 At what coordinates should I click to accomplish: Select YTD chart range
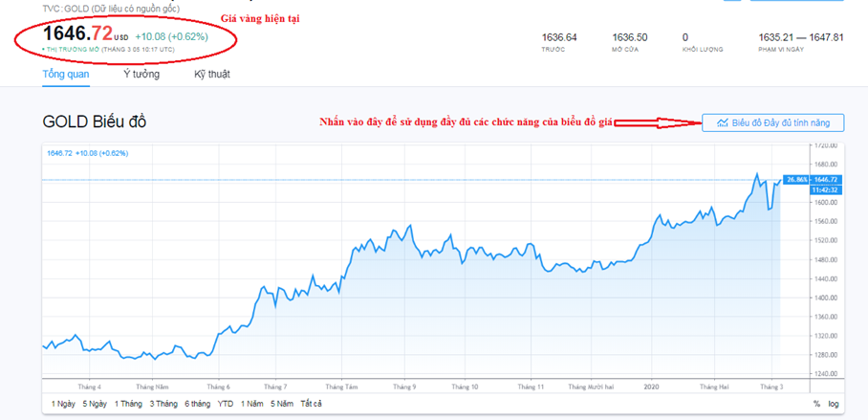click(226, 404)
